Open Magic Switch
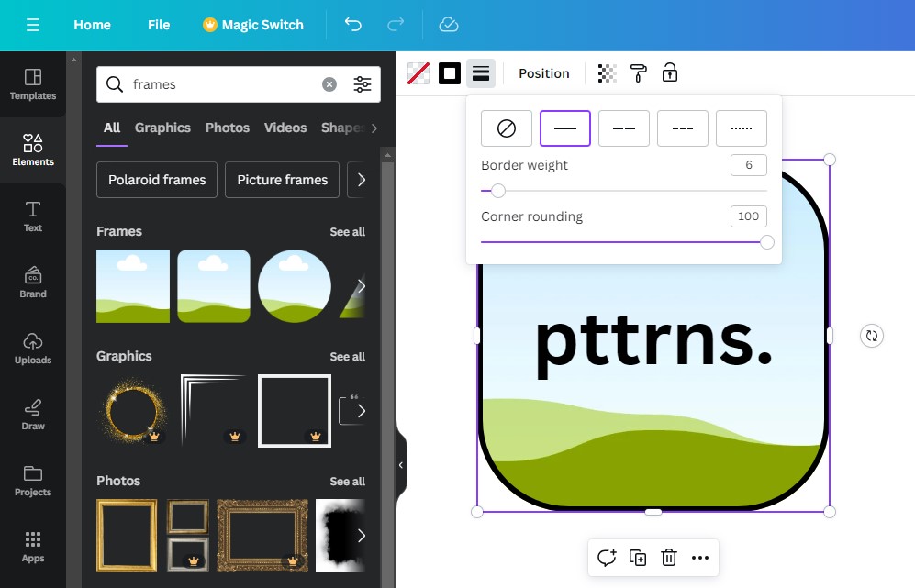The image size is (915, 588). coord(253,25)
